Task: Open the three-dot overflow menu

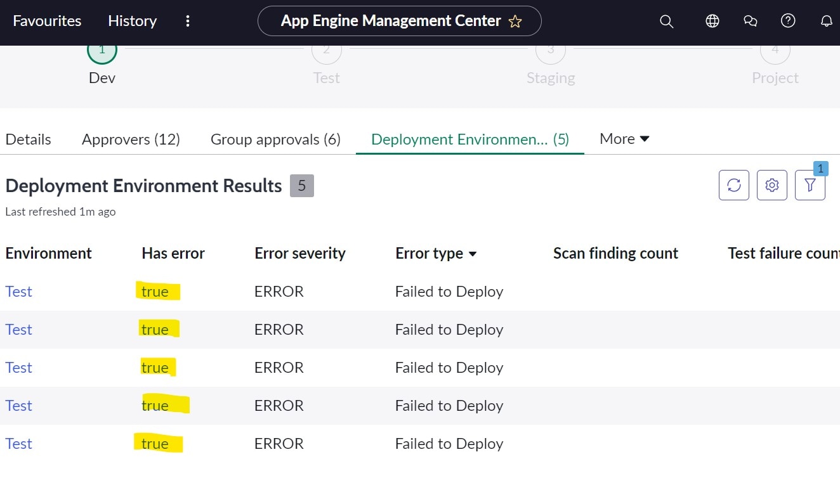Action: (188, 21)
